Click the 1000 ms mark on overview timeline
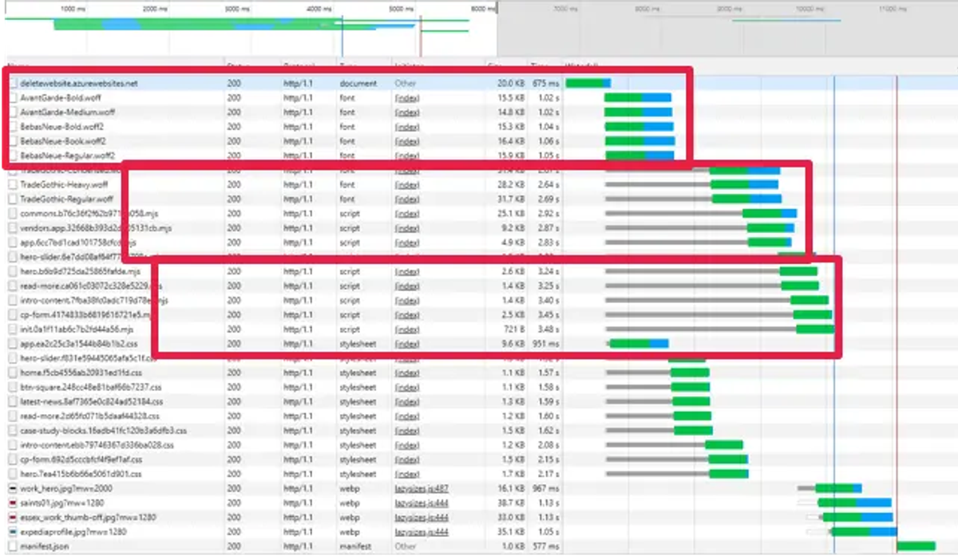This screenshot has width=958, height=560. click(73, 8)
